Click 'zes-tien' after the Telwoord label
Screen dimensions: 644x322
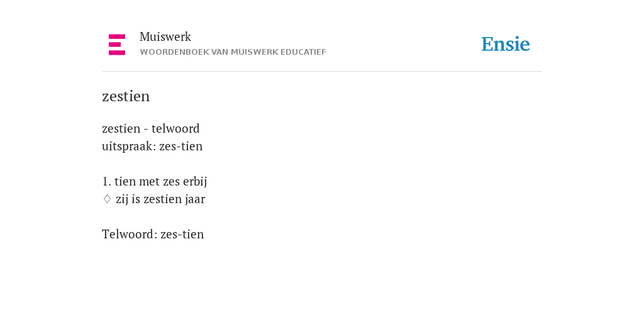tap(182, 234)
